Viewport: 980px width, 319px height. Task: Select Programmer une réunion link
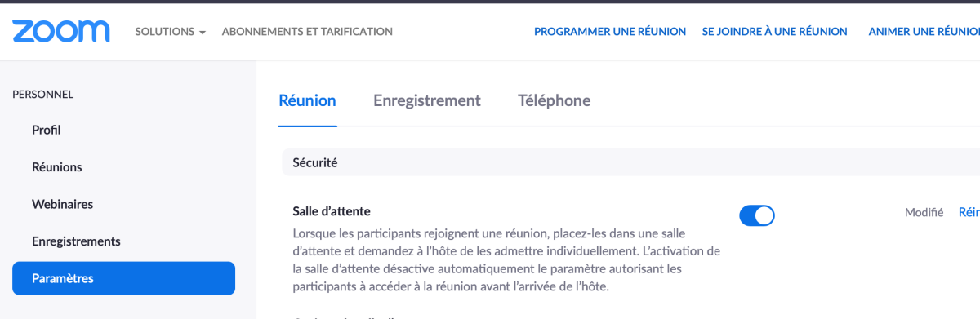(x=610, y=32)
